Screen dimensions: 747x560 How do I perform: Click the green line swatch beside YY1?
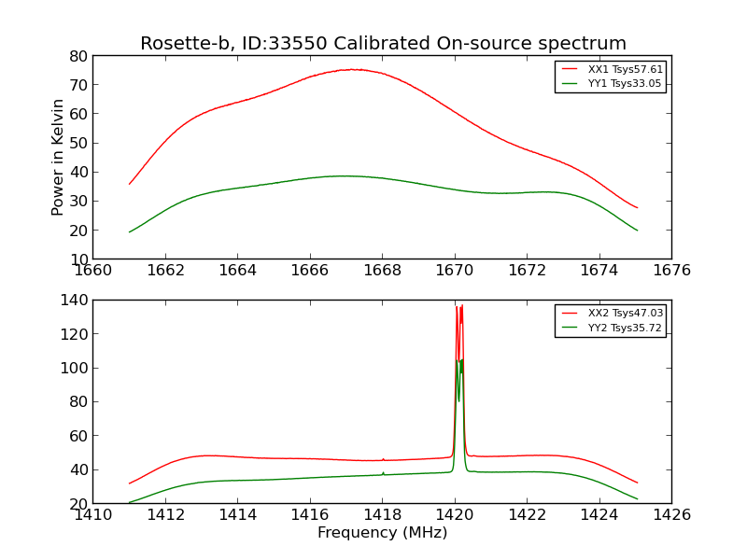[570, 83]
